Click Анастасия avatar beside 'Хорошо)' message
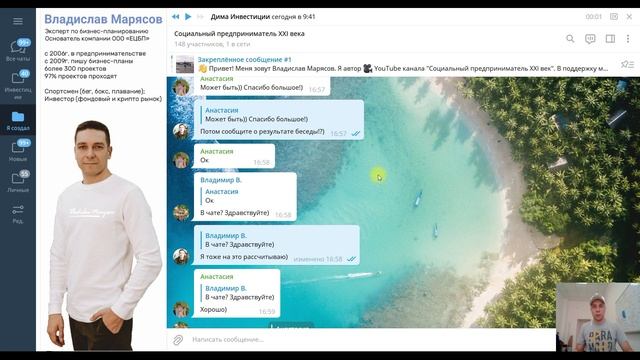640x360 pixels. pyautogui.click(x=181, y=309)
